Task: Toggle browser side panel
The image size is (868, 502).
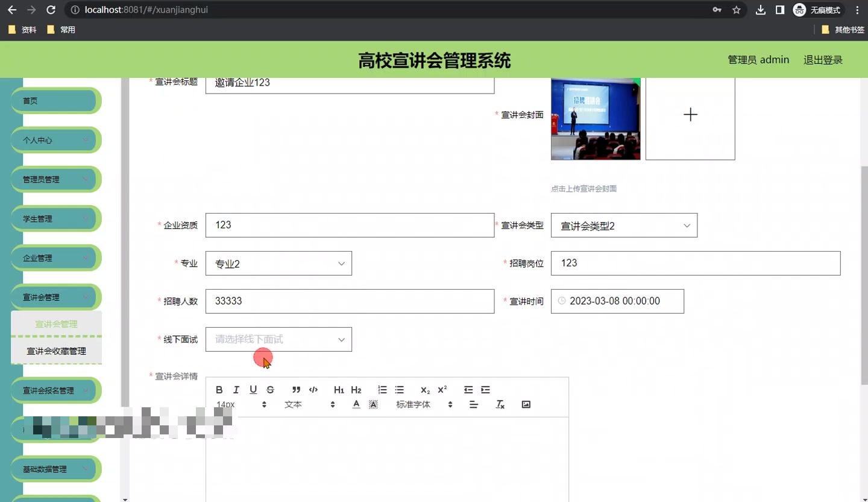Action: (780, 10)
